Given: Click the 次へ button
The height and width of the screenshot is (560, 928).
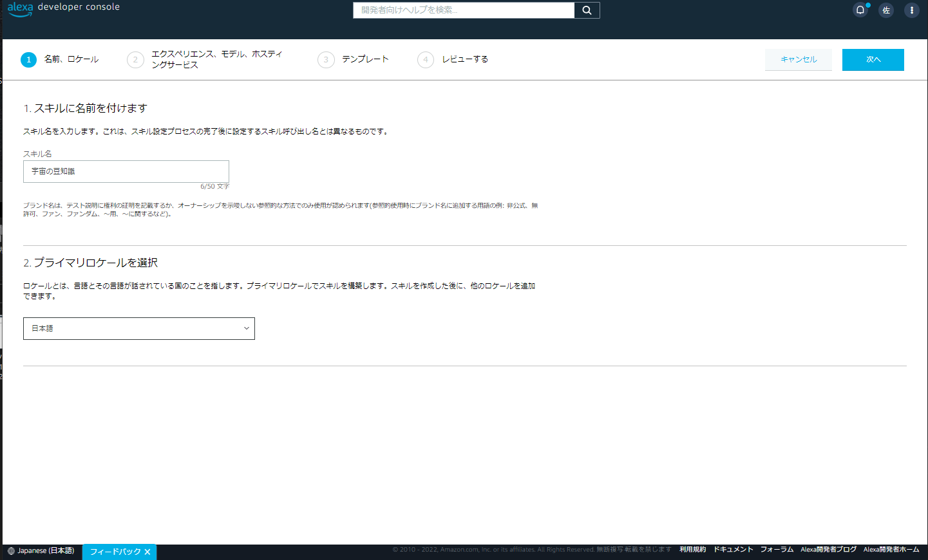Looking at the screenshot, I should tap(873, 59).
